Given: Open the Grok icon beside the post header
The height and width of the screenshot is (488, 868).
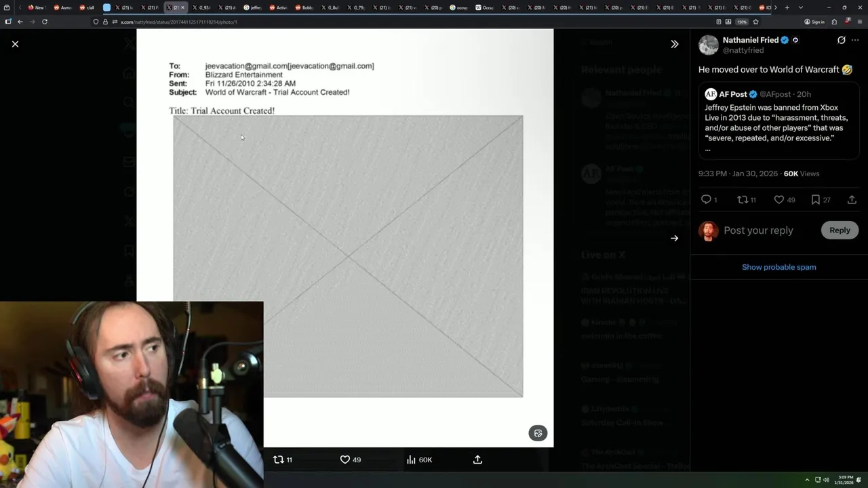Looking at the screenshot, I should tap(842, 40).
